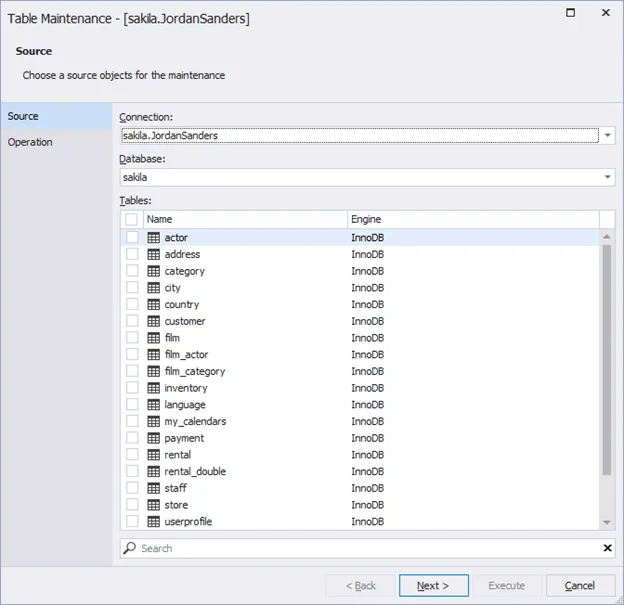Select the my_calendars row name

195,422
